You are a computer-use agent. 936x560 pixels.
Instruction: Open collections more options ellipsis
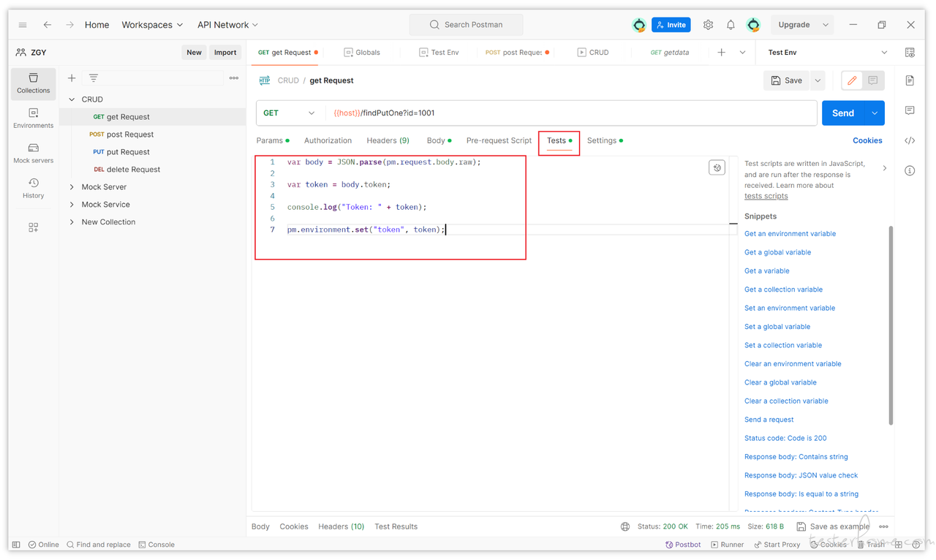coord(234,77)
